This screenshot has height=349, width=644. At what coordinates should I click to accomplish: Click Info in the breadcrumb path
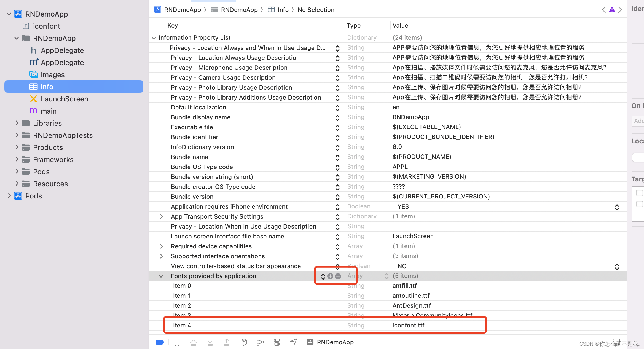coord(283,10)
